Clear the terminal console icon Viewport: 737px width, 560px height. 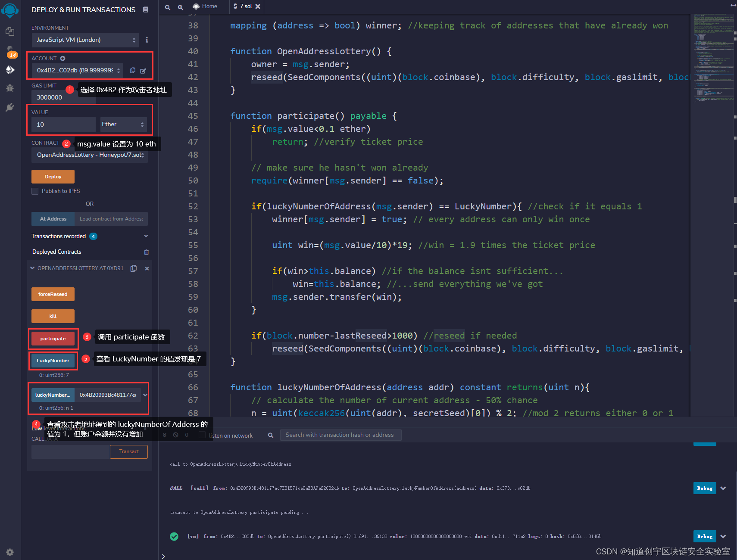pyautogui.click(x=175, y=435)
